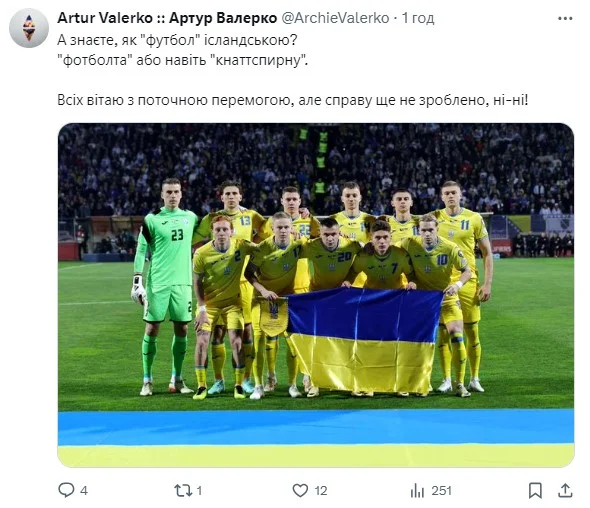Click the sentence 'Всіх вітаю з поточною перемогою'

[176, 100]
